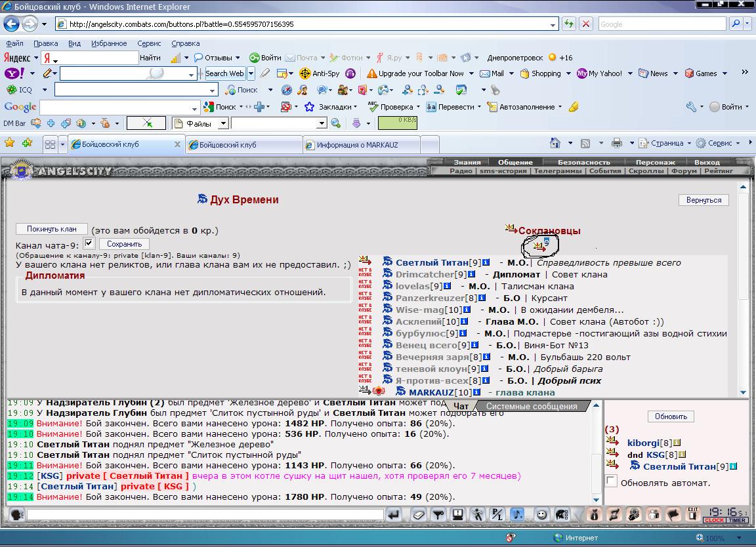
Task: Open the Форум link
Action: point(684,171)
